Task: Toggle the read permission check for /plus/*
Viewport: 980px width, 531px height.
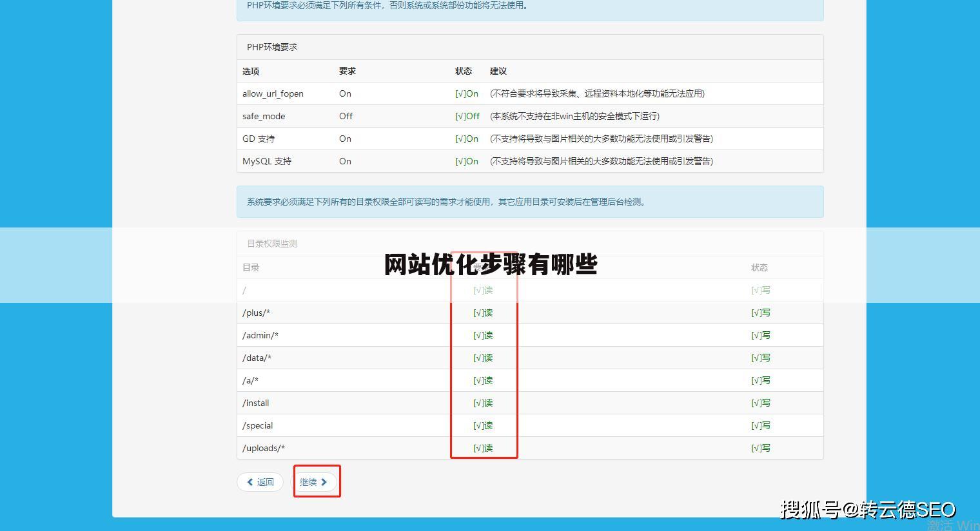Action: (x=483, y=313)
